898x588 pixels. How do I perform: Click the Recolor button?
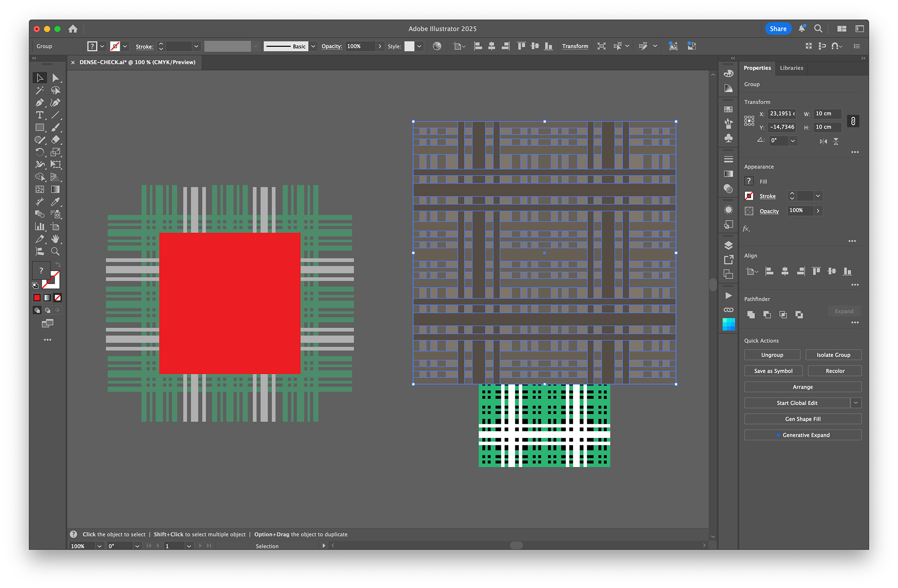835,371
